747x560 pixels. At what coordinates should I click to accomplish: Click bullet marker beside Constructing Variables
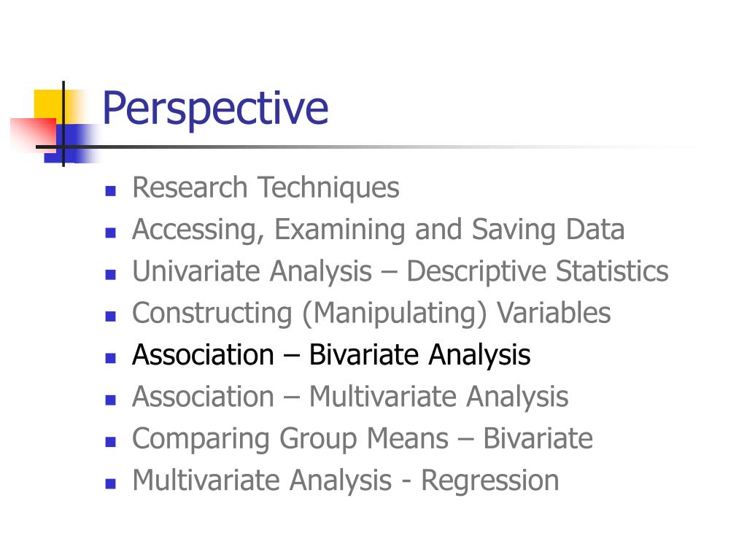pos(111,316)
